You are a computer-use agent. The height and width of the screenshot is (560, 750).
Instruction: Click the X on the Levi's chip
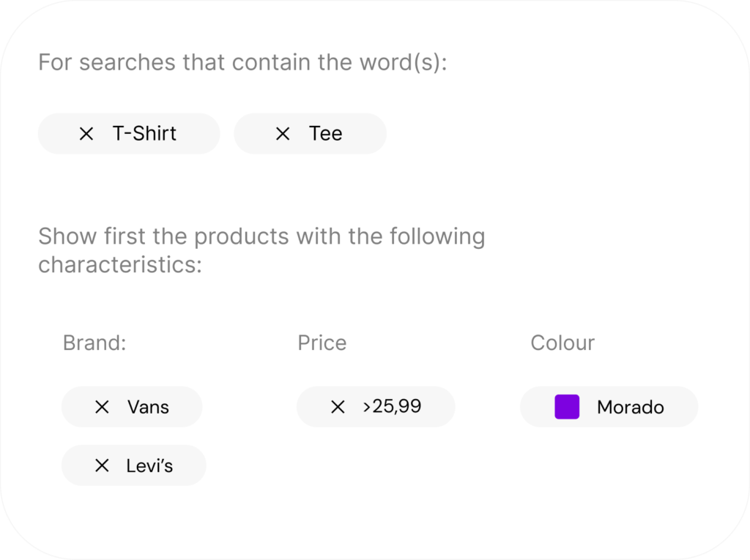pyautogui.click(x=103, y=466)
